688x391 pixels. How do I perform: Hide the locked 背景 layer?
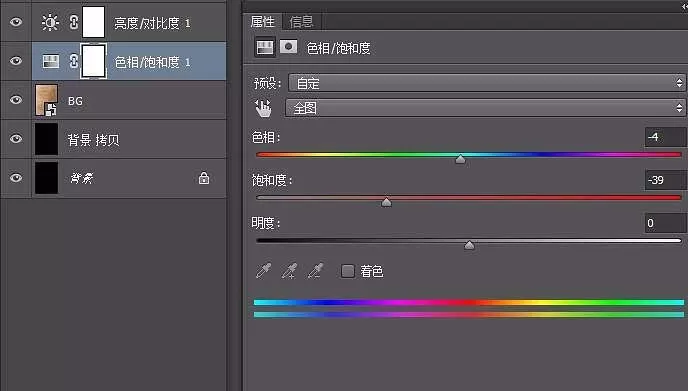coord(16,178)
